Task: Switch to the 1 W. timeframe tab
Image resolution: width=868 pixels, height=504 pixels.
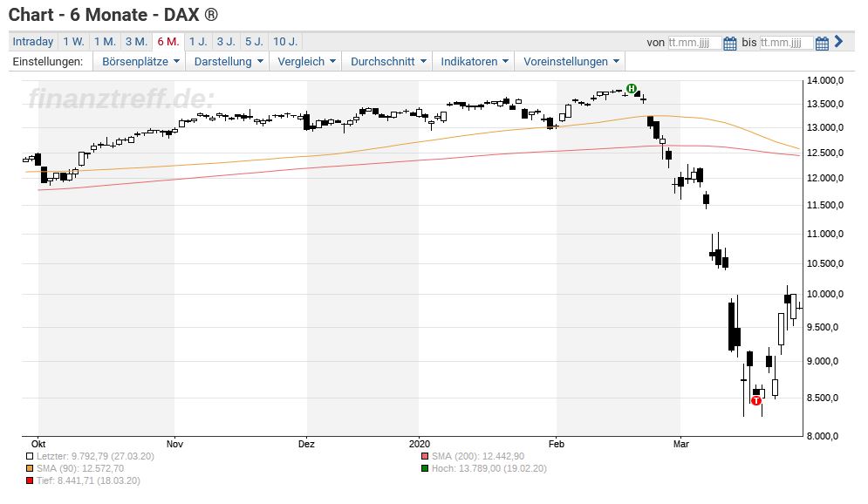Action: (x=73, y=42)
